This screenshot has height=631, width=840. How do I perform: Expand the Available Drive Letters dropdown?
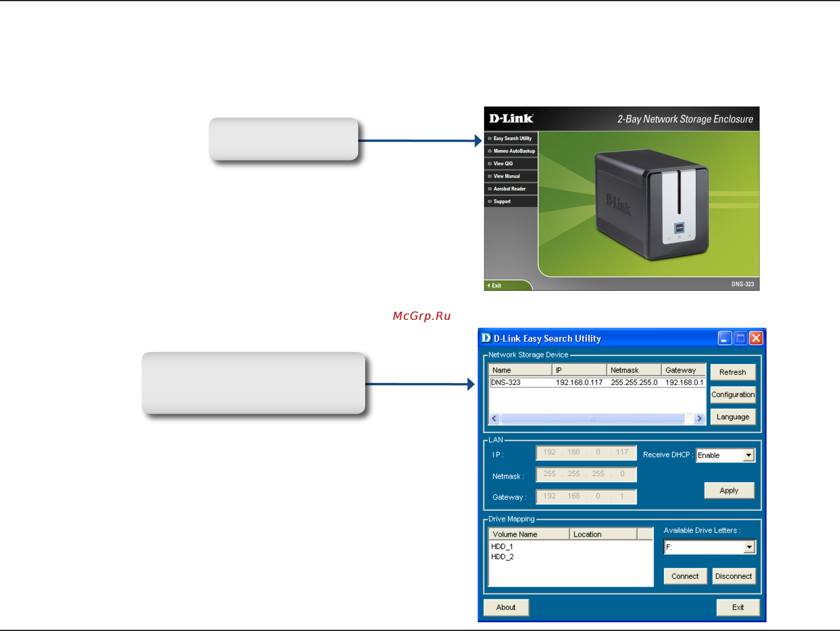pyautogui.click(x=749, y=547)
